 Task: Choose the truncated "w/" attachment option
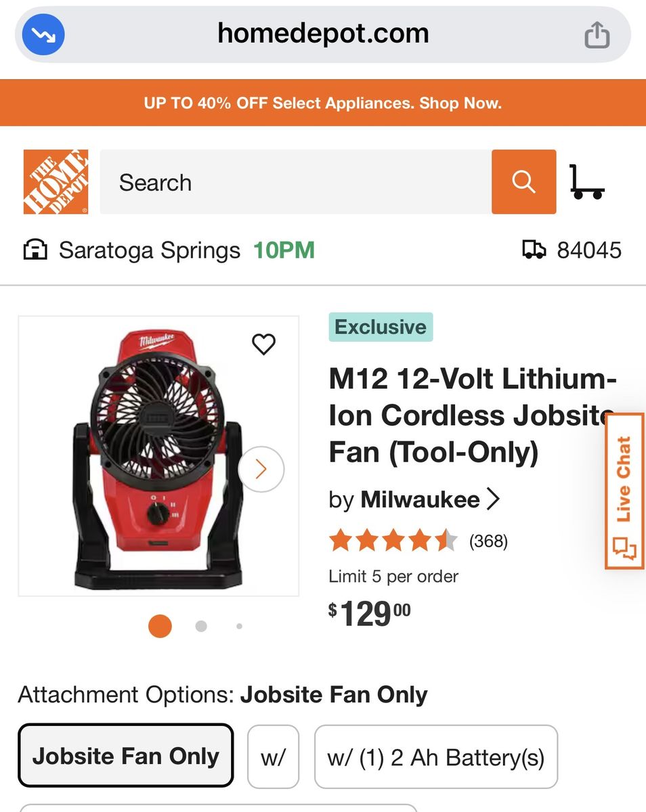(x=273, y=757)
